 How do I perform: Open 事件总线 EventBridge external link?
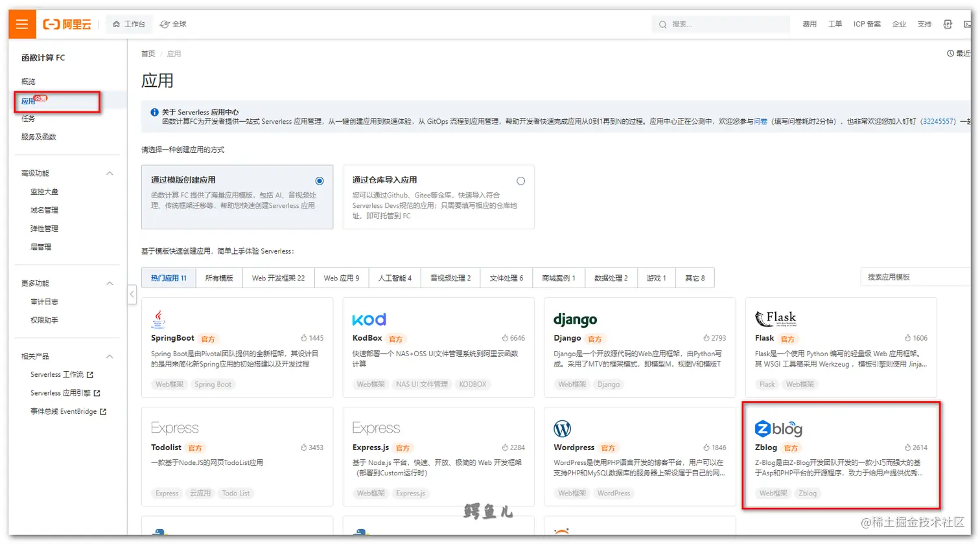[x=69, y=411]
